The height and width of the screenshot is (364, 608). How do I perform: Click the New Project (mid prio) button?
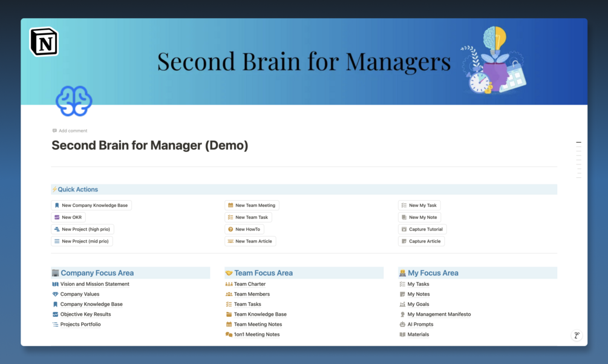(x=82, y=241)
